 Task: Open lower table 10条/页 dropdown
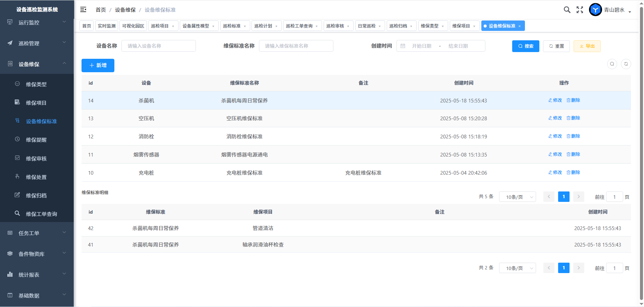[x=517, y=268]
